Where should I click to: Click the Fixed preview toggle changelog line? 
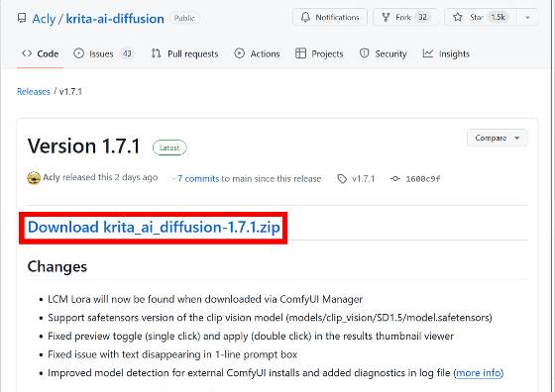pos(251,337)
